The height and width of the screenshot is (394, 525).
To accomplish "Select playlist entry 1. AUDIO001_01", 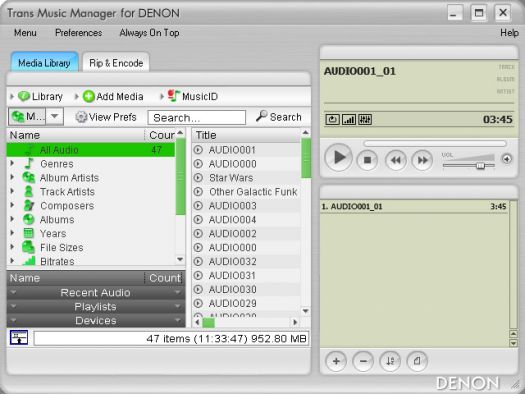I will click(414, 207).
